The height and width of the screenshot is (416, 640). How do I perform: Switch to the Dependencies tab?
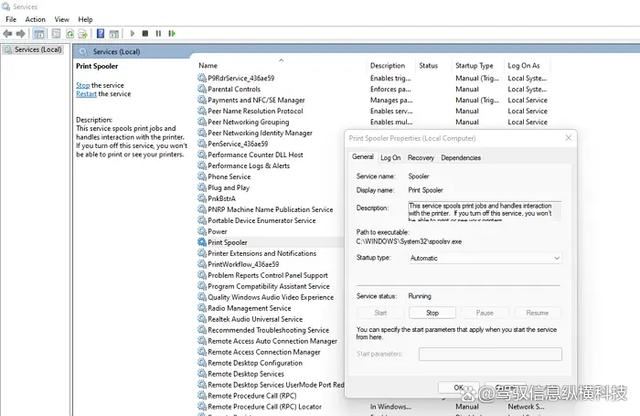(460, 158)
